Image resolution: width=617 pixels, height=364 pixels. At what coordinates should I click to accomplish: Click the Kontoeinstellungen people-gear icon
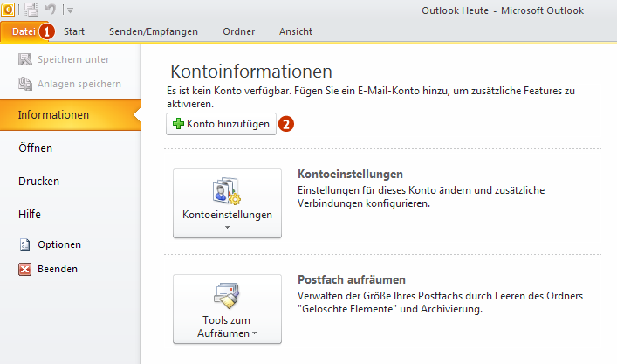coord(227,191)
